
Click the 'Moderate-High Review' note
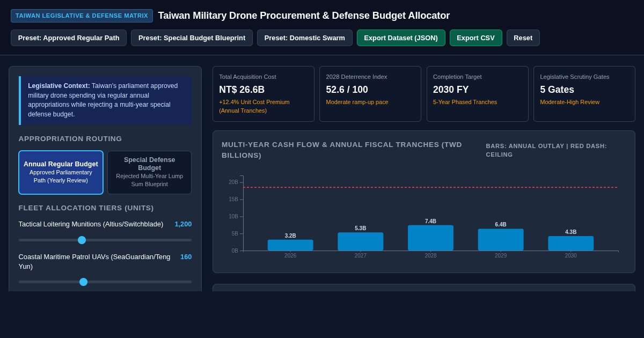point(570,102)
